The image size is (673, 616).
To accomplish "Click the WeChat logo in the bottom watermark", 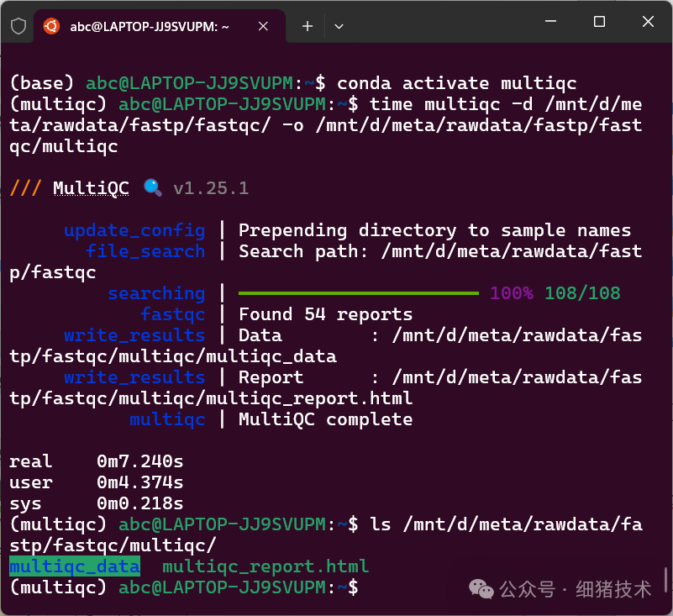I will tap(481, 589).
